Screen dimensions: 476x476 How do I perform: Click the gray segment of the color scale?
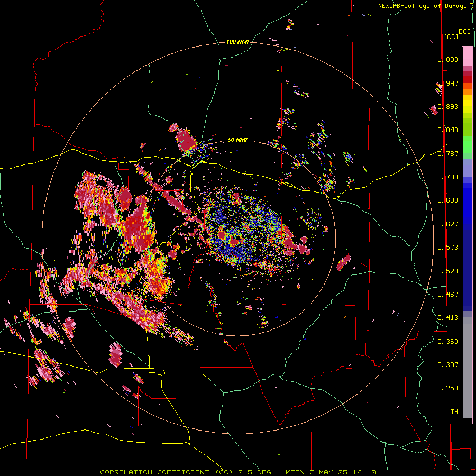pyautogui.click(x=467, y=368)
